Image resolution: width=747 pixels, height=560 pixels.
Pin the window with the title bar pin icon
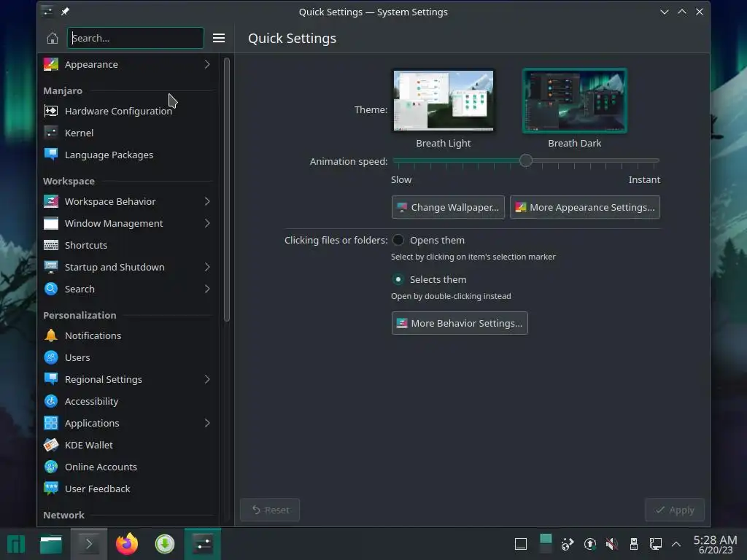pyautogui.click(x=65, y=12)
